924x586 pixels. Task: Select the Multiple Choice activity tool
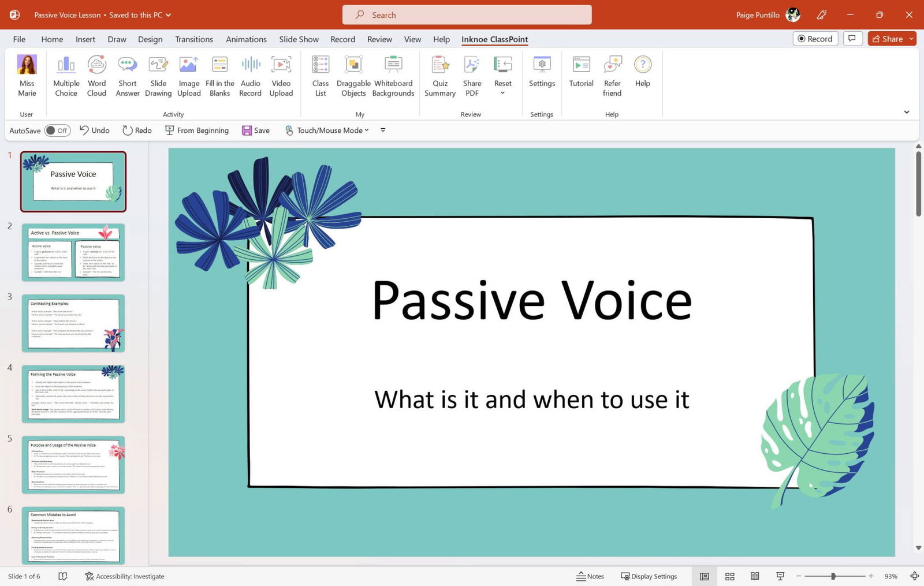65,75
